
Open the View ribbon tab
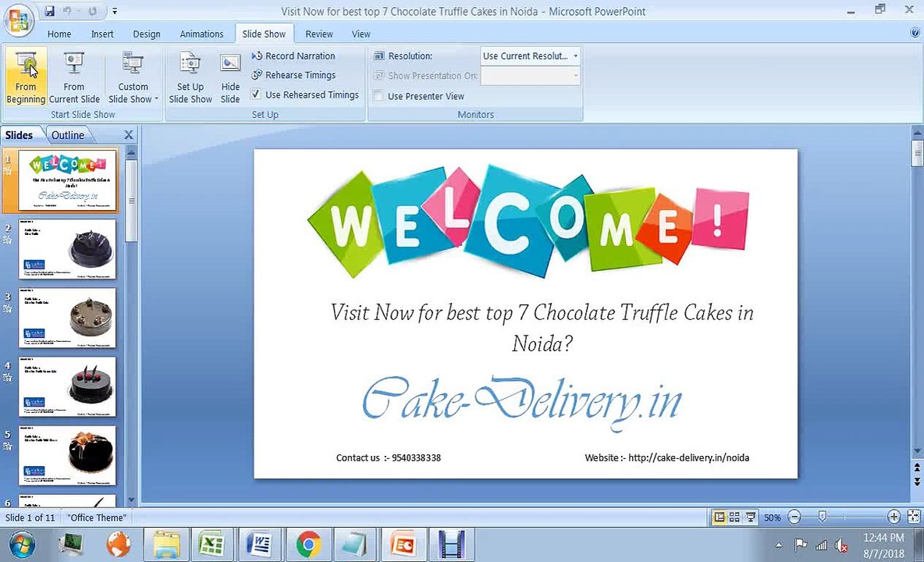click(361, 34)
